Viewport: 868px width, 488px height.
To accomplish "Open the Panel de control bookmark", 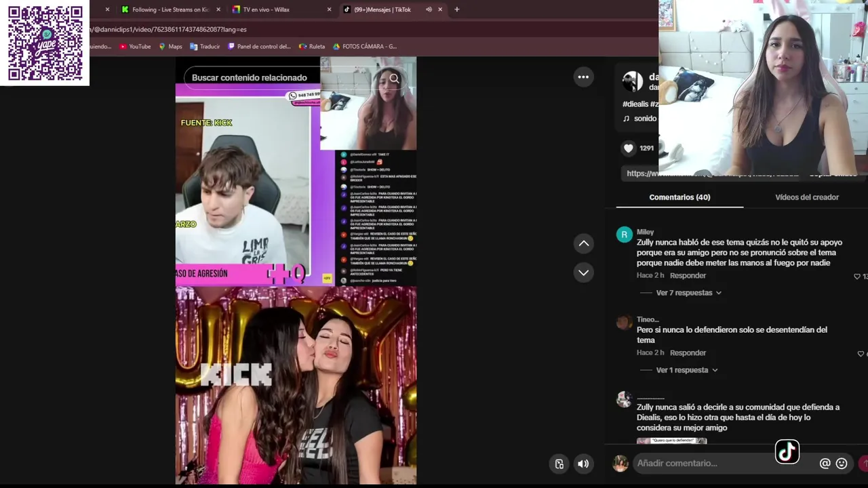I will [260, 46].
